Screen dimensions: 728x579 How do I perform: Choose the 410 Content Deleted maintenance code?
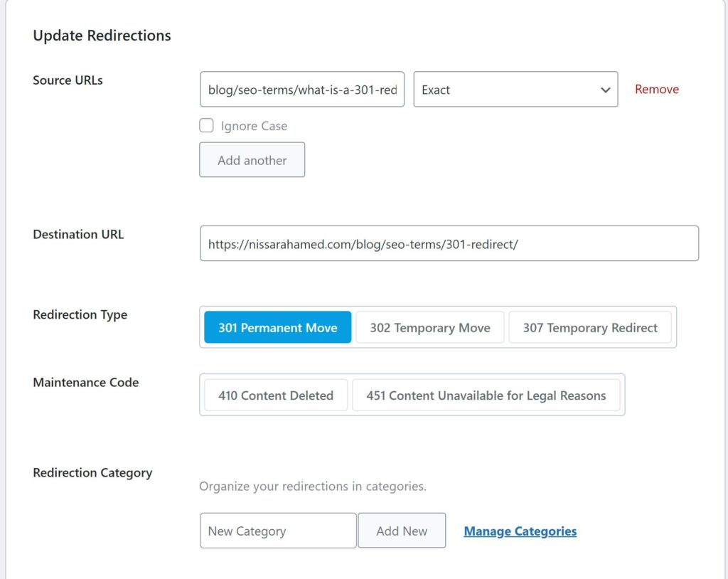tap(275, 395)
